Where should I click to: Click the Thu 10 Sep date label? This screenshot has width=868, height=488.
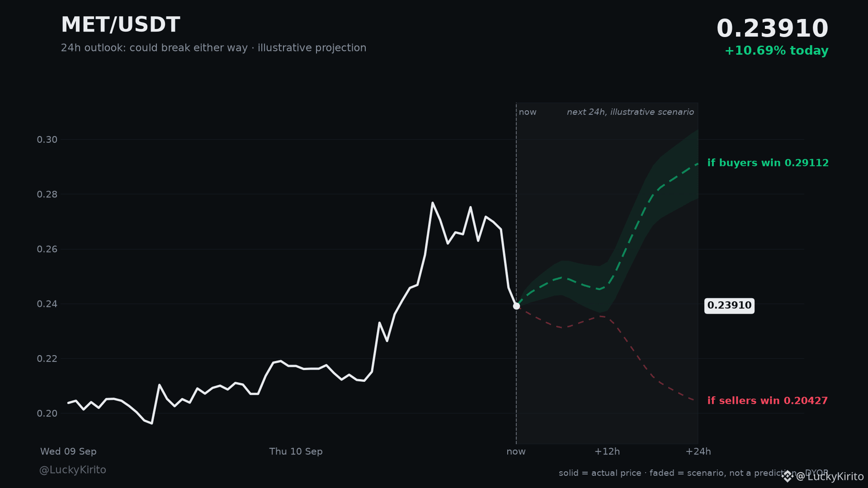click(x=296, y=451)
